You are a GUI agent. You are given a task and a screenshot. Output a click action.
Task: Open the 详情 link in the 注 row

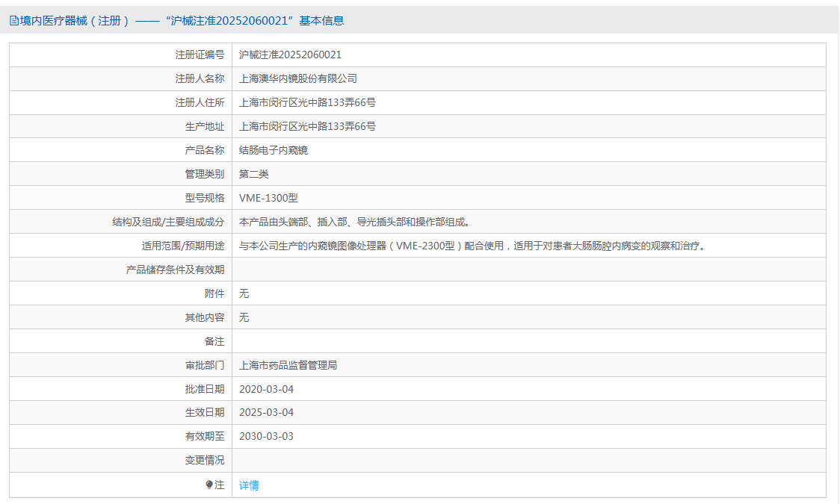(249, 485)
